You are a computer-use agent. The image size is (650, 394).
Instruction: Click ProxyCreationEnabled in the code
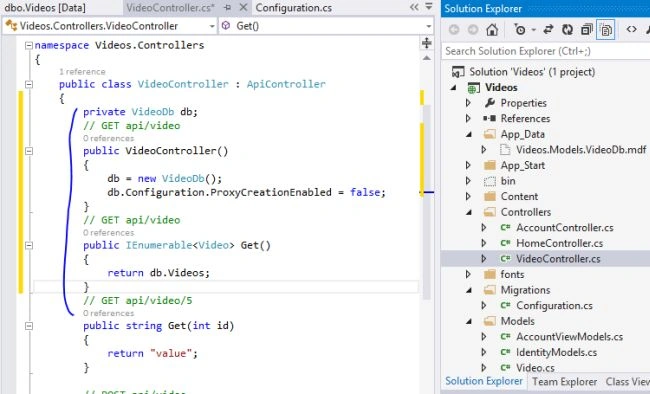coord(271,192)
